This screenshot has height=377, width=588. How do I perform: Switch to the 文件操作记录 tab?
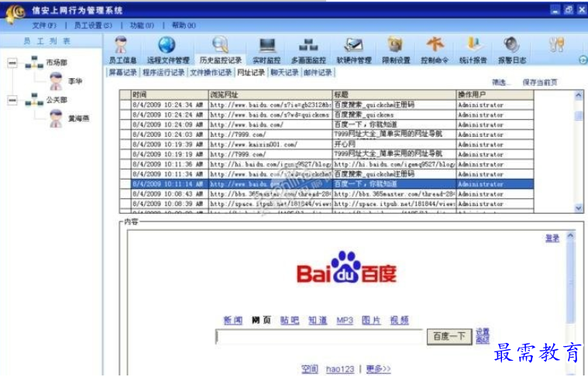[x=211, y=72]
